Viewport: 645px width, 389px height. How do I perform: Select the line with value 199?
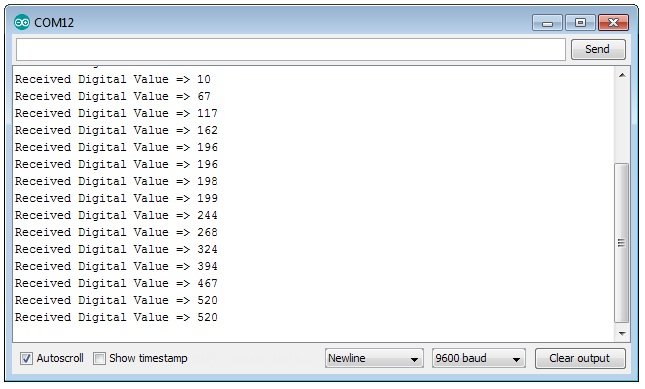tap(116, 198)
